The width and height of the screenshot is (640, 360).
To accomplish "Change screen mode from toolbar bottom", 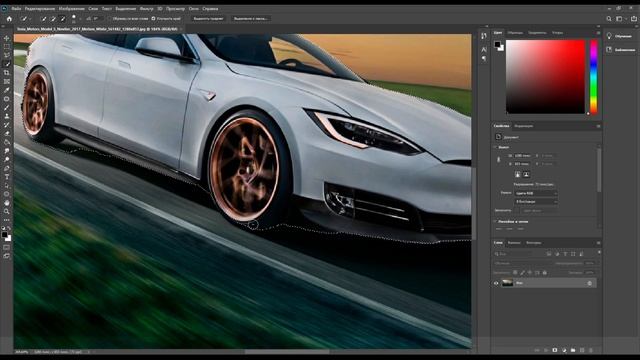I will coord(7,256).
